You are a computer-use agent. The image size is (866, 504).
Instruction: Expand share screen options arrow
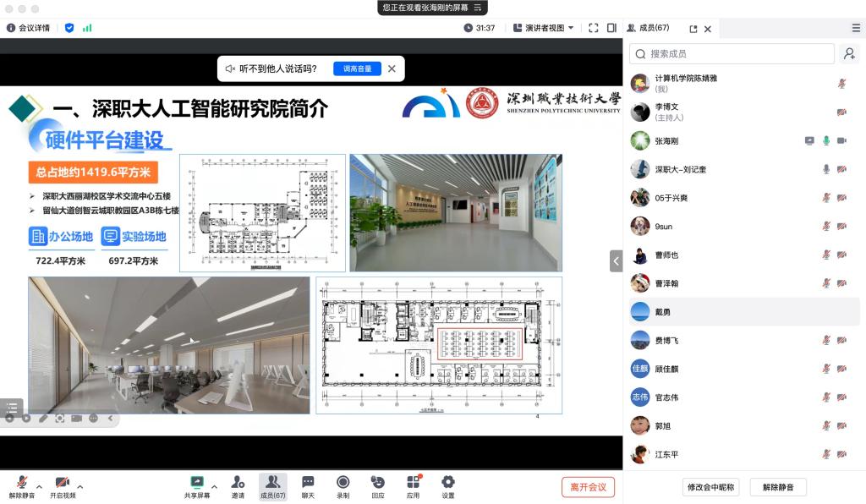pyautogui.click(x=214, y=486)
